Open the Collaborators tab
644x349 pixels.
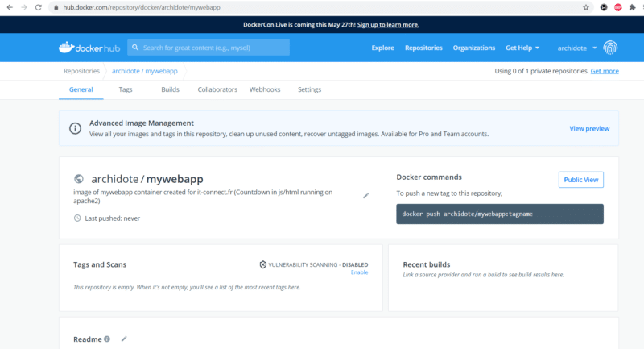click(217, 89)
